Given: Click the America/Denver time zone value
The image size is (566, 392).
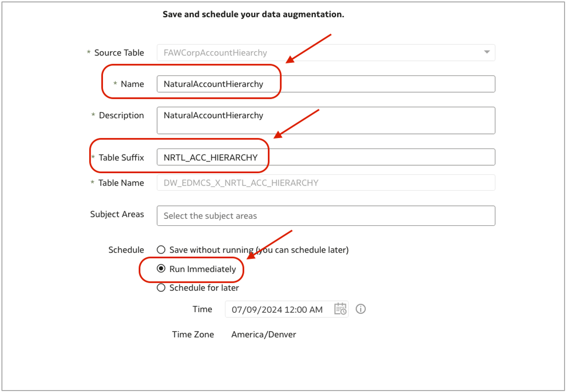Looking at the screenshot, I should 264,335.
